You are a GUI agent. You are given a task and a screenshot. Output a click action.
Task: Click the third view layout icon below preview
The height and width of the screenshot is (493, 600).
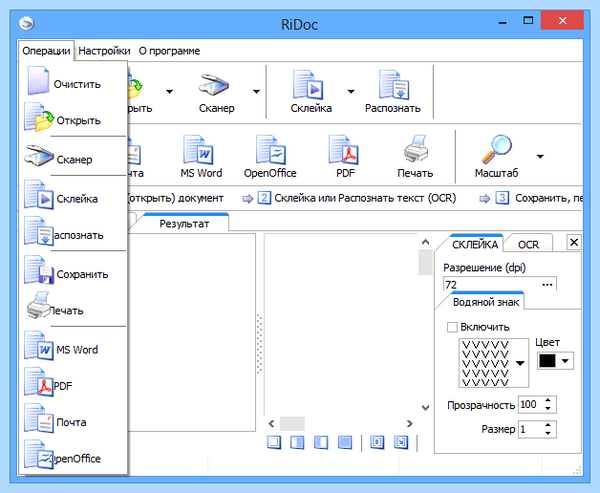[321, 442]
